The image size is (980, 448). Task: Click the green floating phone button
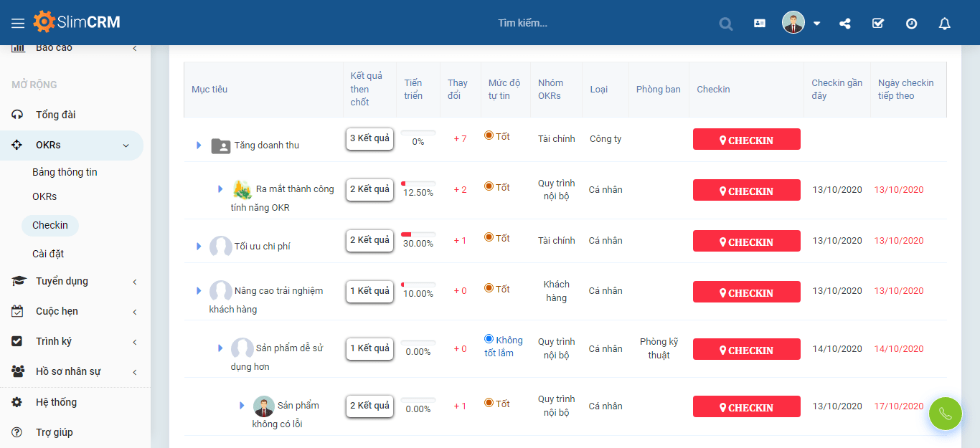[945, 414]
